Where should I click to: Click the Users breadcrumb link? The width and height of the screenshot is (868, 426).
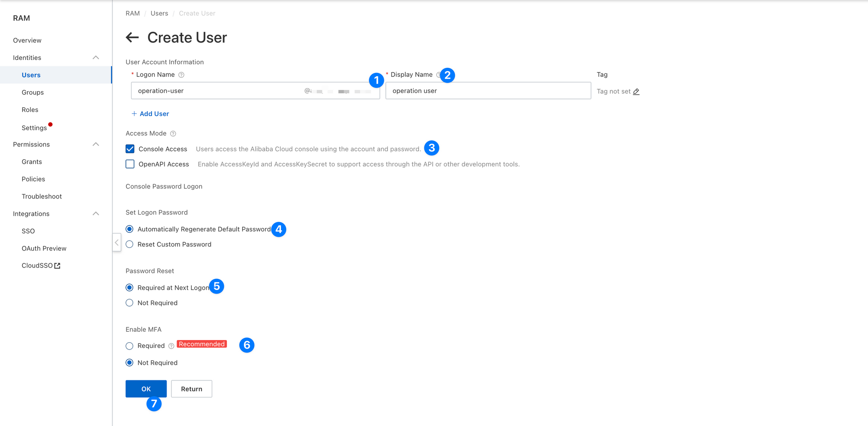tap(159, 13)
